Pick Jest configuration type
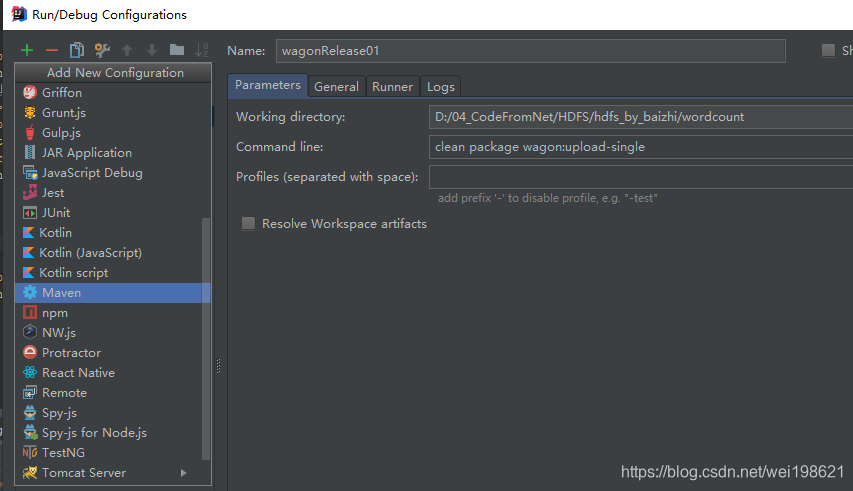 113,193
